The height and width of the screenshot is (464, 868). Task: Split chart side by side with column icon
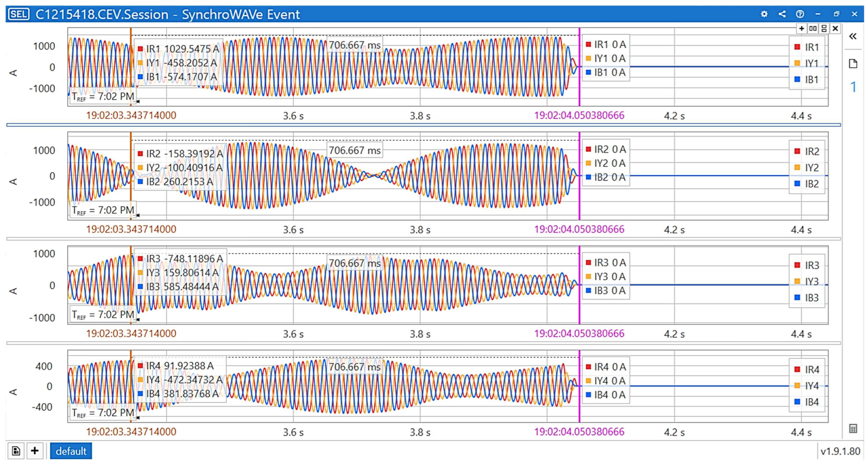tap(813, 29)
